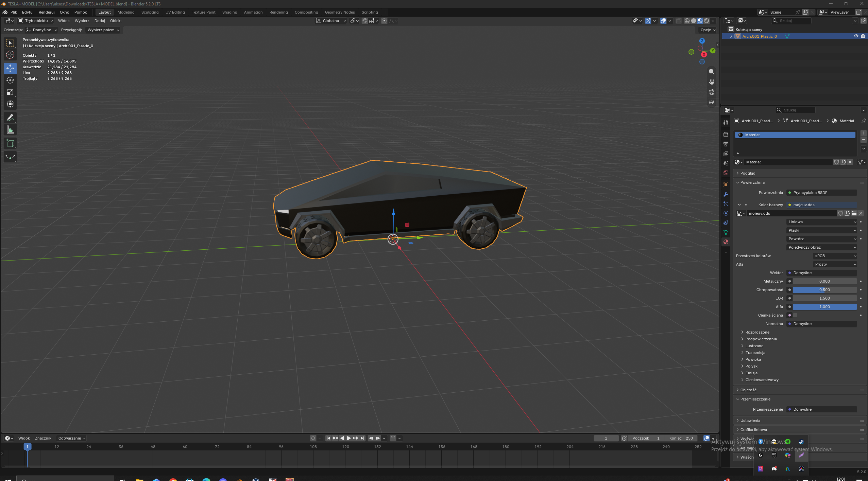The image size is (868, 481).
Task: Click Play animation button in timeline
Action: [x=348, y=438]
